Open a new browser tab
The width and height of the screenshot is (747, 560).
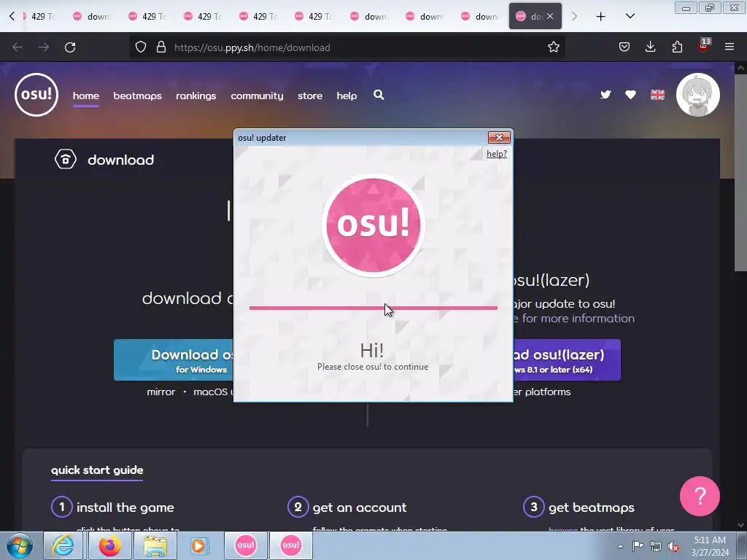[601, 17]
